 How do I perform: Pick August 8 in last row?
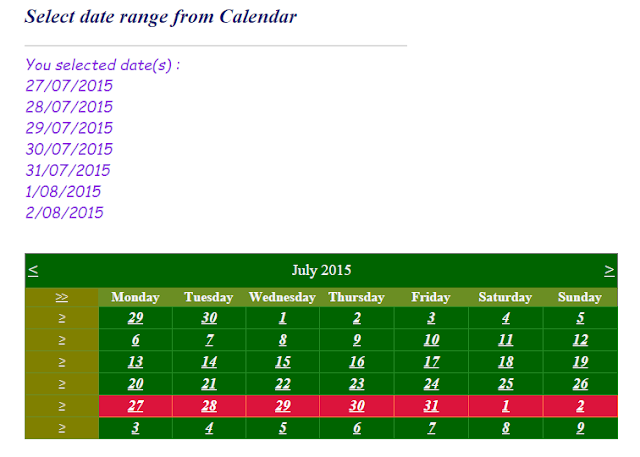click(506, 428)
